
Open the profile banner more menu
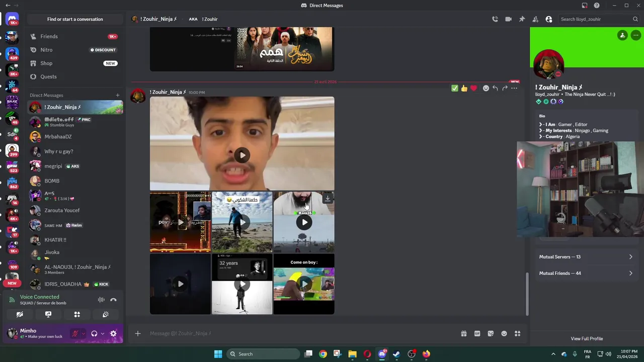(635, 35)
